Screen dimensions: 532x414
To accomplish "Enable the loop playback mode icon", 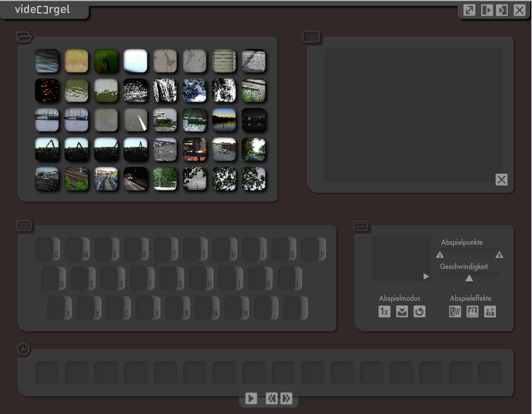I will [x=419, y=312].
